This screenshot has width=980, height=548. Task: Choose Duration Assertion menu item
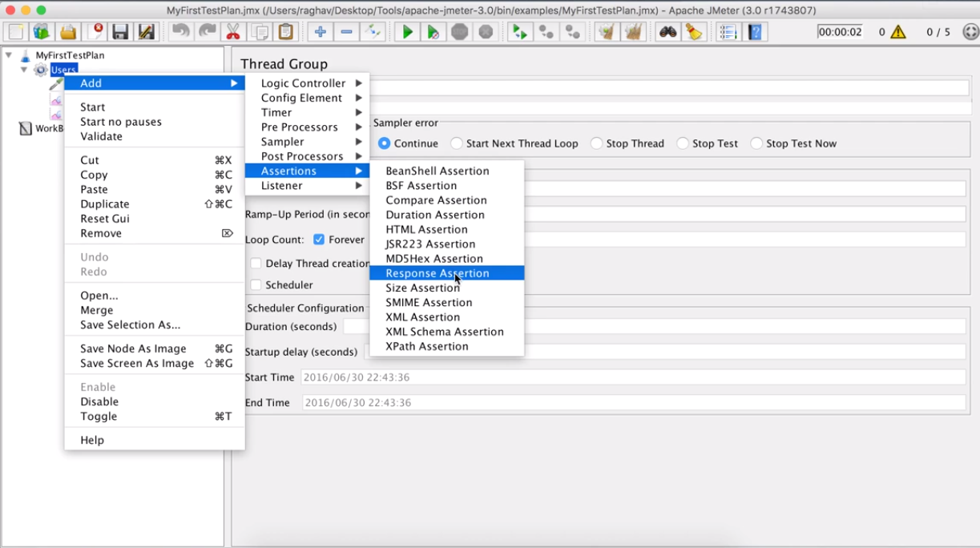[447, 215]
